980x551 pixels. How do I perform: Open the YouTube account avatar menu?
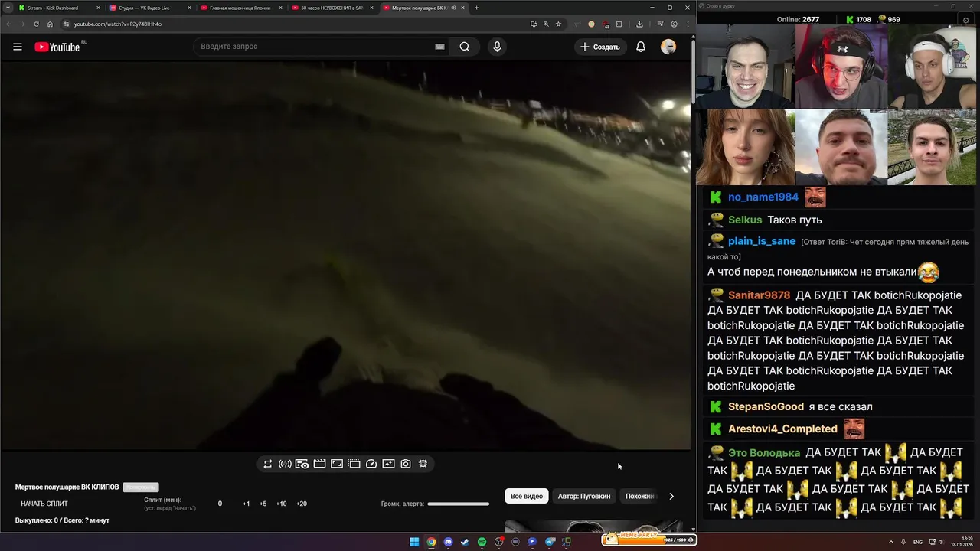[668, 47]
